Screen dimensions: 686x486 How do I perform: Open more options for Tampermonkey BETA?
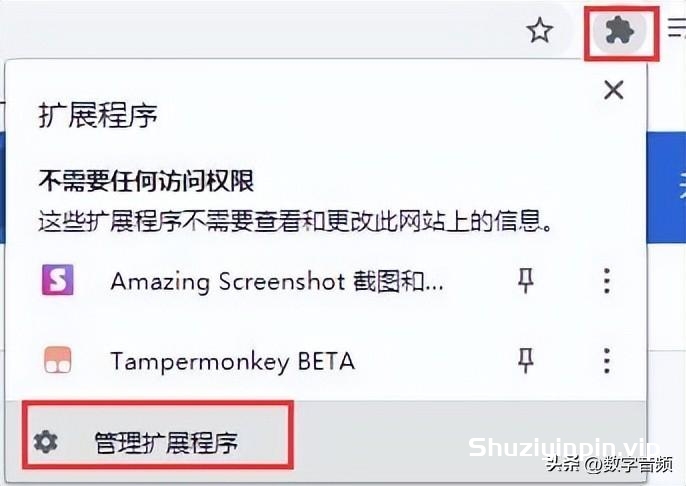coord(606,361)
